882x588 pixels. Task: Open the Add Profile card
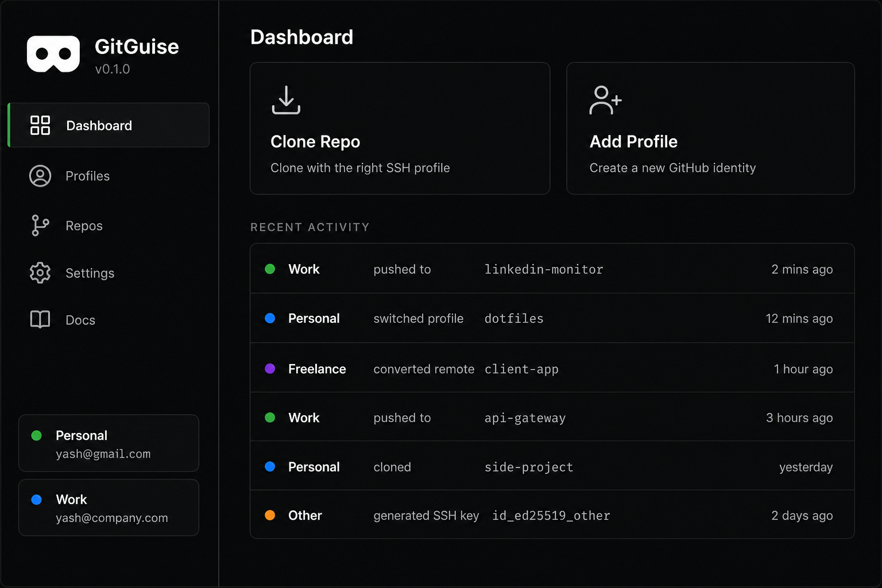tap(711, 128)
